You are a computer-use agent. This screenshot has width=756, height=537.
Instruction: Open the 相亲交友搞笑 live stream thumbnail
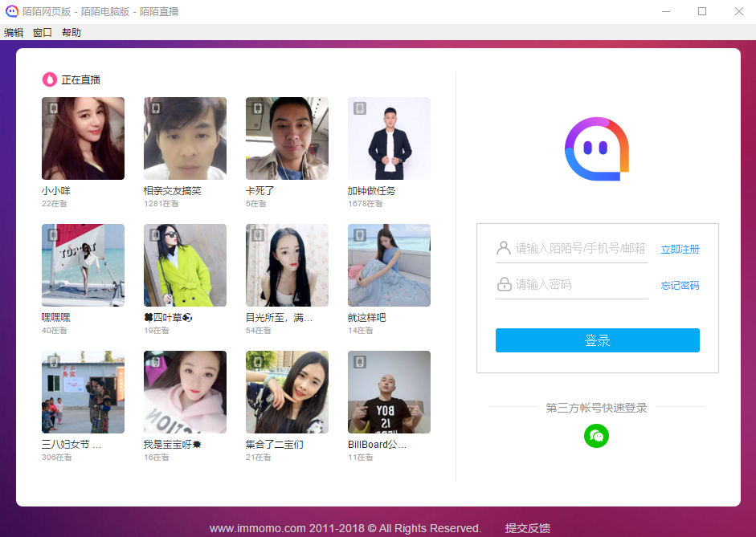coord(185,139)
